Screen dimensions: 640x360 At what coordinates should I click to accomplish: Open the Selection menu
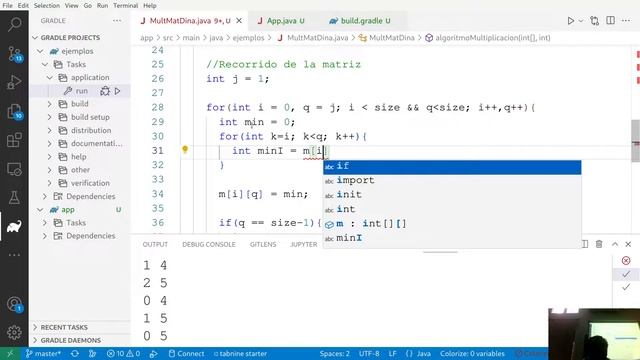click(x=47, y=6)
